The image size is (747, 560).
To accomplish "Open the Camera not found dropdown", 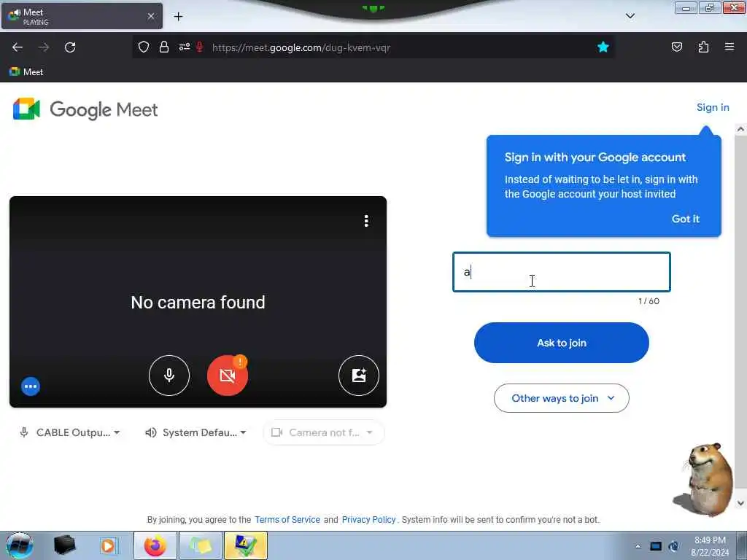I will tap(323, 432).
